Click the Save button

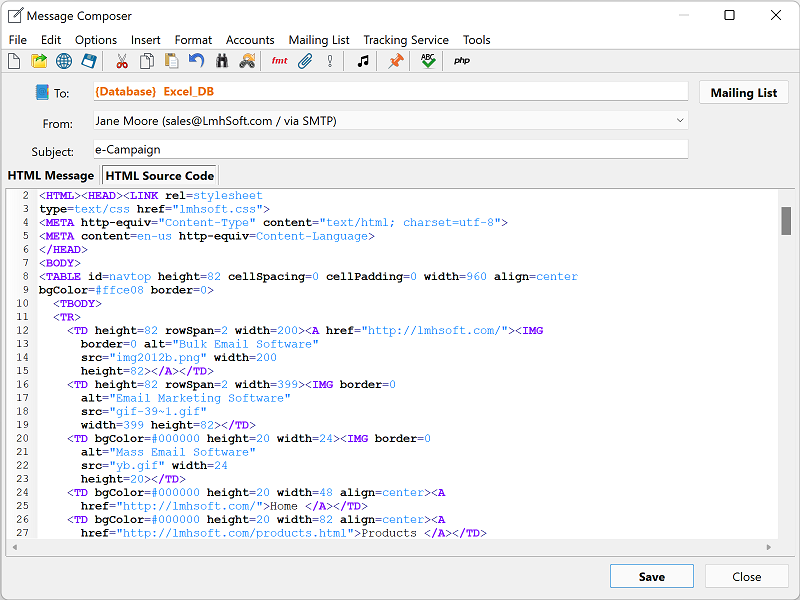652,577
